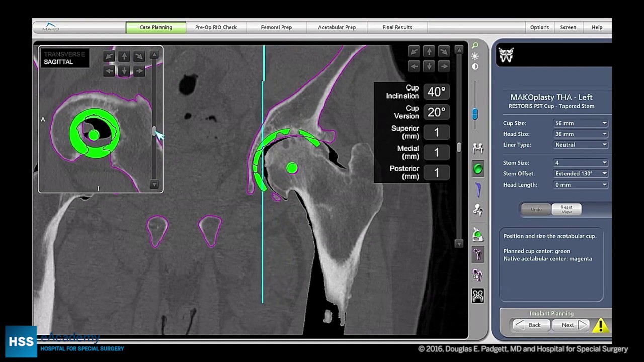Image resolution: width=644 pixels, height=362 pixels.
Task: Click the MAKO logo
Action: [x=51, y=27]
